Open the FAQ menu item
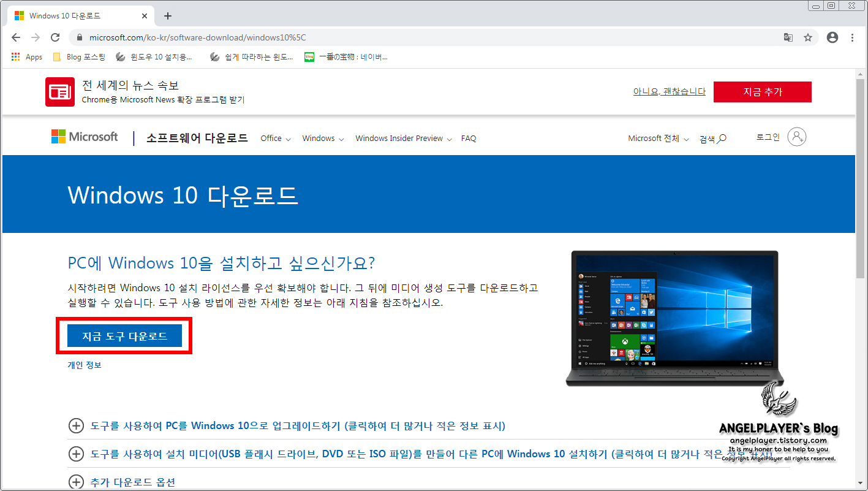The height and width of the screenshot is (491, 868). [469, 139]
